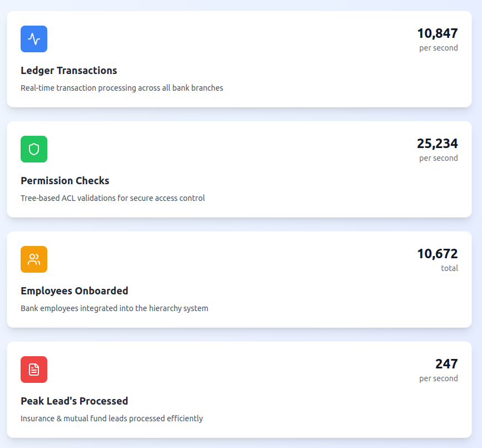Click "per second" under 10,847

[x=439, y=48]
